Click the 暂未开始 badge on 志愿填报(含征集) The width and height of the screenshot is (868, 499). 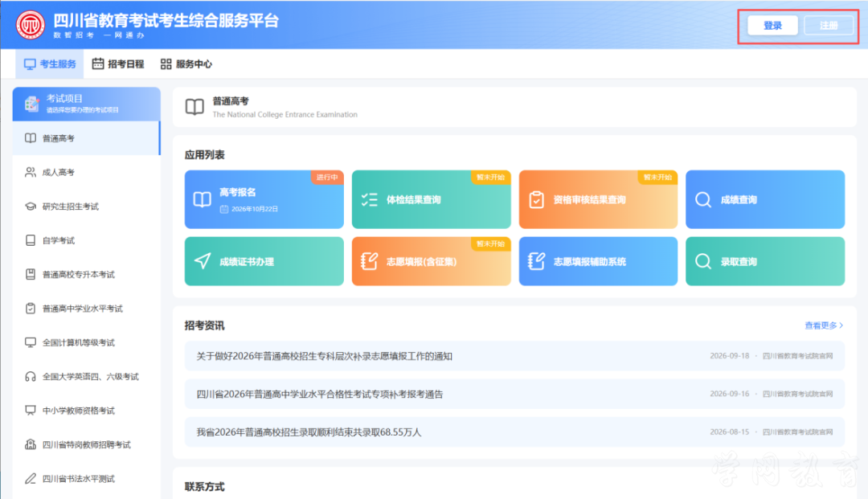491,243
